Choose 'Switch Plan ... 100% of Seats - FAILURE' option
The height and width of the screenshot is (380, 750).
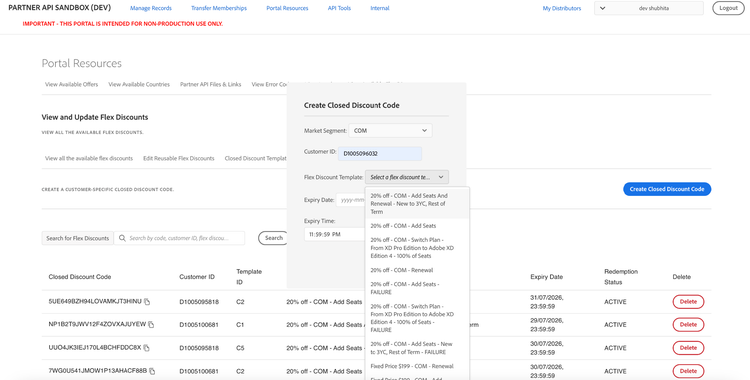[417, 318]
